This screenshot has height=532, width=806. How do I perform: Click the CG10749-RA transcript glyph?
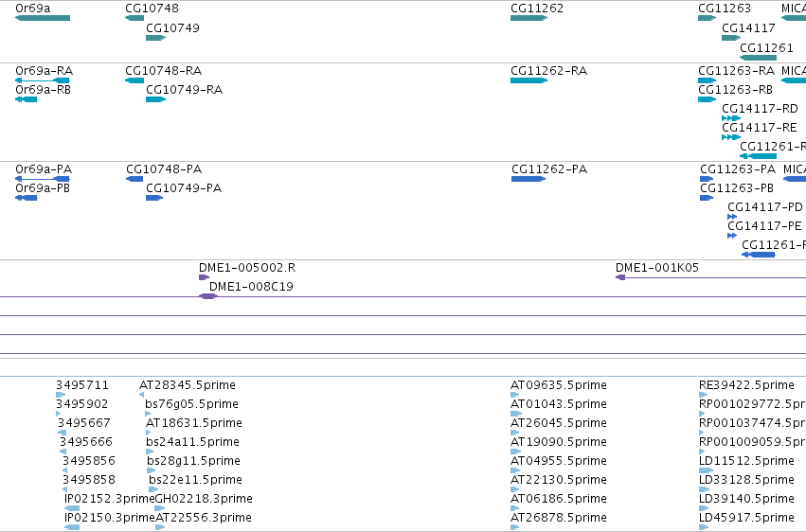pyautogui.click(x=155, y=99)
